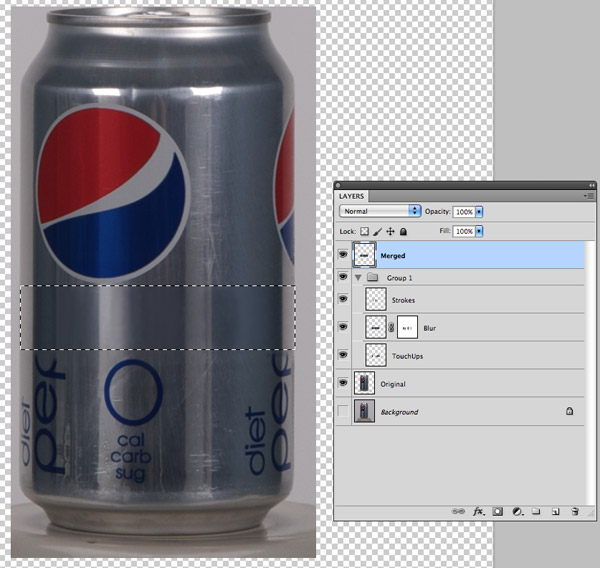Viewport: 600px width, 568px height.
Task: Click the Opacity 100% value field
Action: [464, 212]
